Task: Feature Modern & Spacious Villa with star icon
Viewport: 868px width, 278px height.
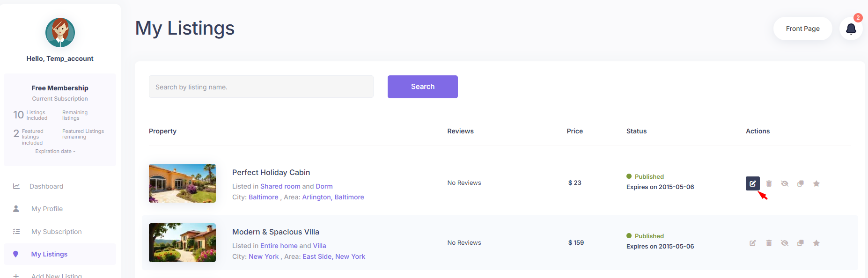Action: [x=817, y=243]
